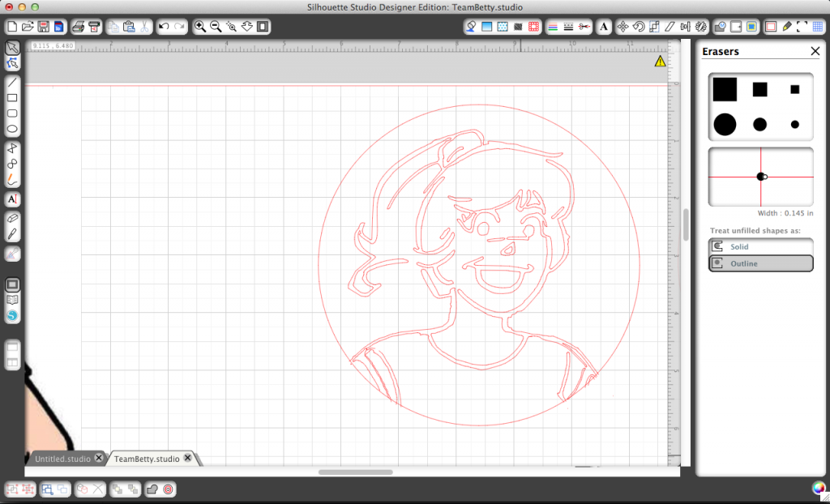Treat unfilled shapes as Outline
Viewport: 830px width, 504px height.
pyautogui.click(x=760, y=263)
